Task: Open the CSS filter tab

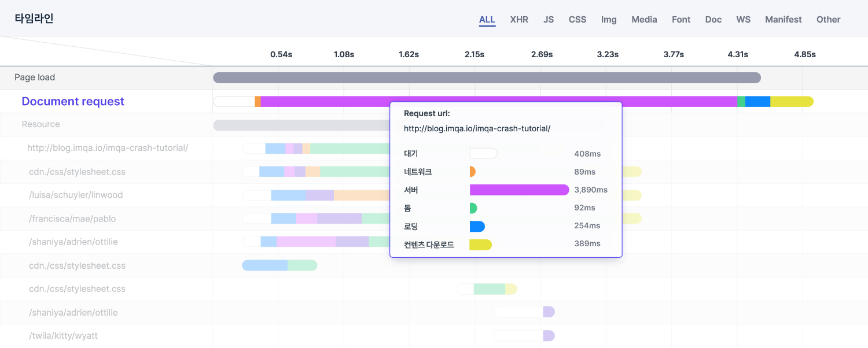Action: (578, 20)
